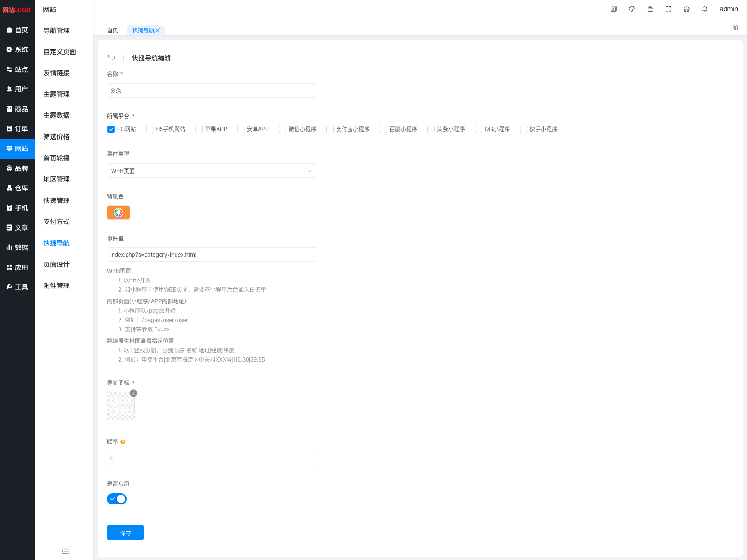
Task: Click the notification bell icon
Action: click(705, 9)
